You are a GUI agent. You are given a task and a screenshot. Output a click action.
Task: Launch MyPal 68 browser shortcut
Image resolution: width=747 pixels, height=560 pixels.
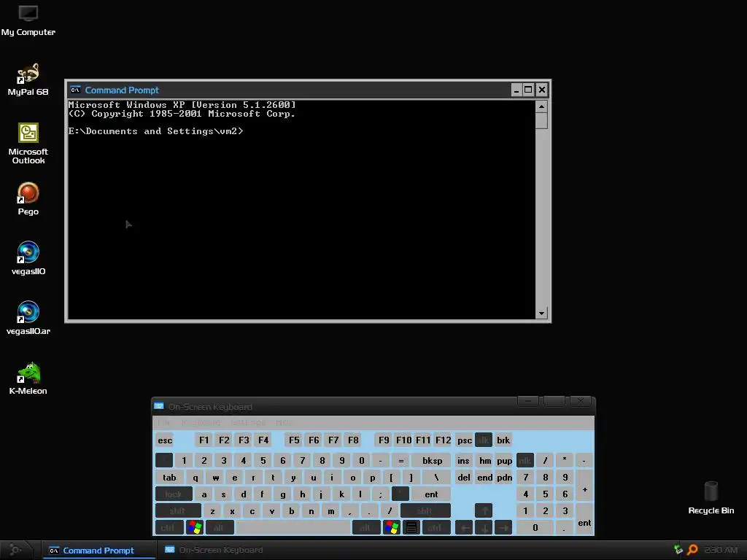tap(28, 79)
